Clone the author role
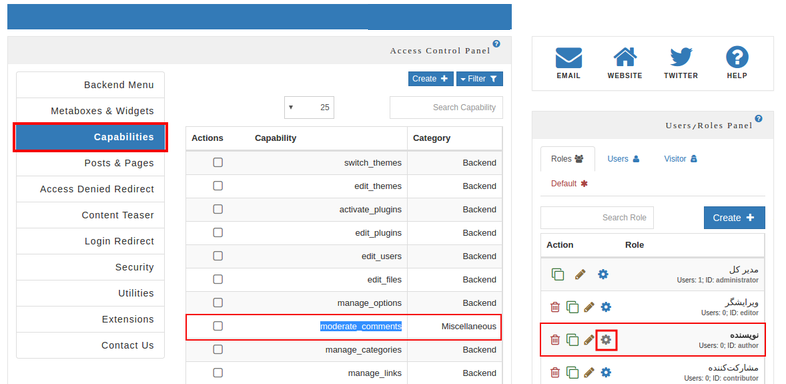 tap(572, 340)
